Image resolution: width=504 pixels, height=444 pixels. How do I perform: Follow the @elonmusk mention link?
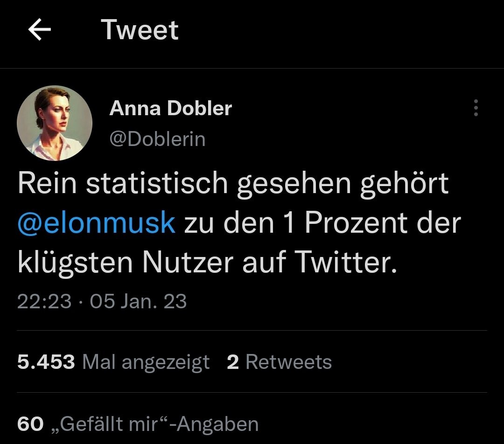coord(96,223)
